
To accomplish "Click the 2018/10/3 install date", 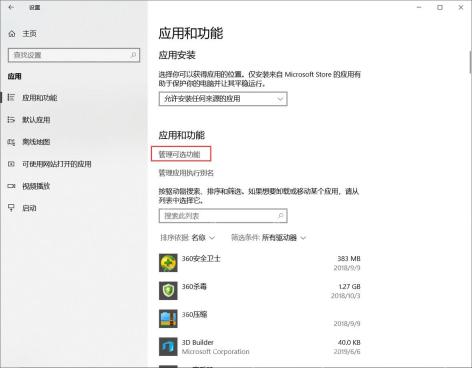I will click(x=346, y=296).
